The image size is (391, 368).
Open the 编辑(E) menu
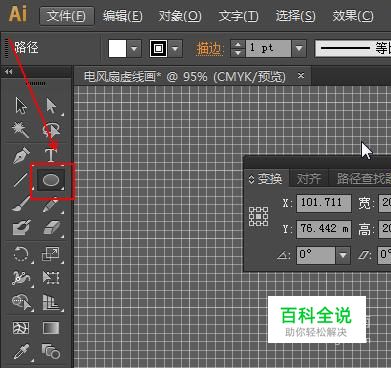(122, 16)
